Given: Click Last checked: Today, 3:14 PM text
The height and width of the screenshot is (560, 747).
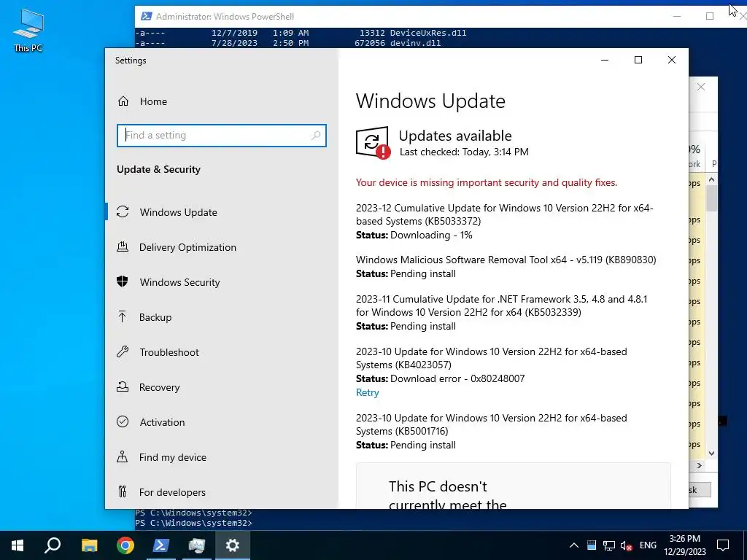Looking at the screenshot, I should tap(464, 152).
